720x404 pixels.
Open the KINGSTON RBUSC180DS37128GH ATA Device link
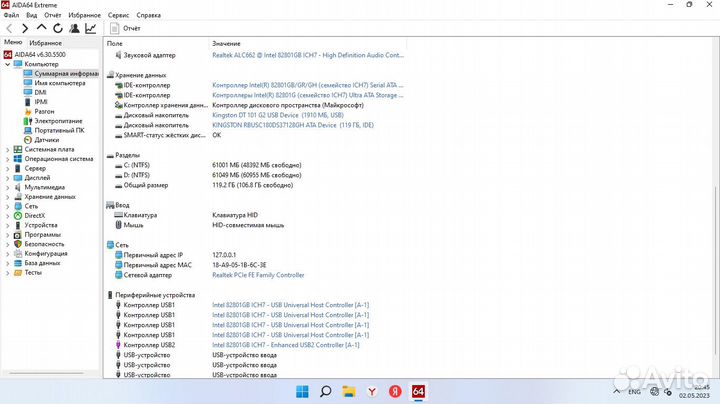click(x=293, y=125)
